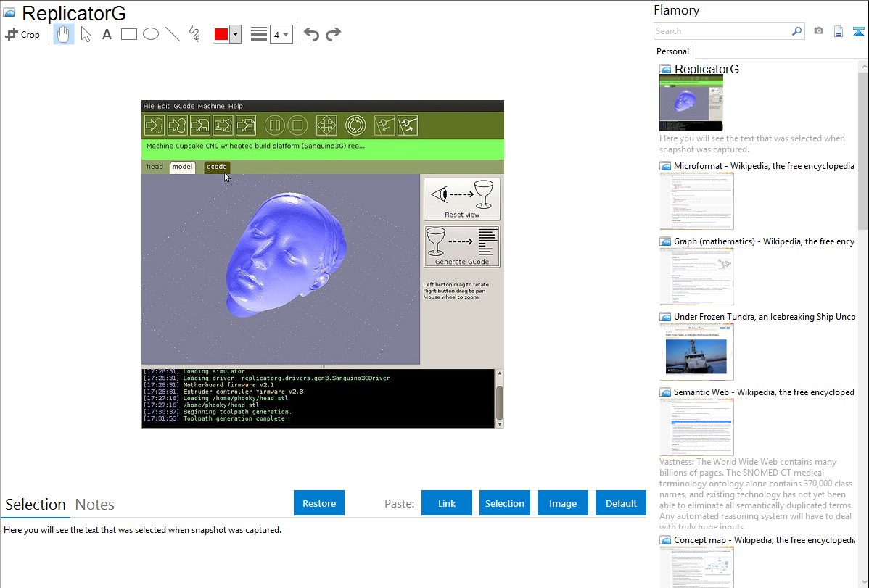Switch to the Notes tab
This screenshot has height=588, width=869.
tap(95, 505)
